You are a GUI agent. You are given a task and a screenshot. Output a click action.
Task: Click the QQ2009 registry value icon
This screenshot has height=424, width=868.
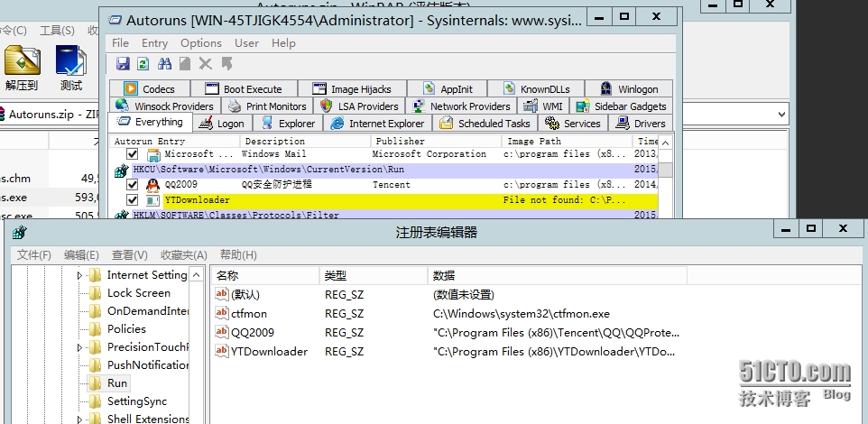tap(221, 332)
